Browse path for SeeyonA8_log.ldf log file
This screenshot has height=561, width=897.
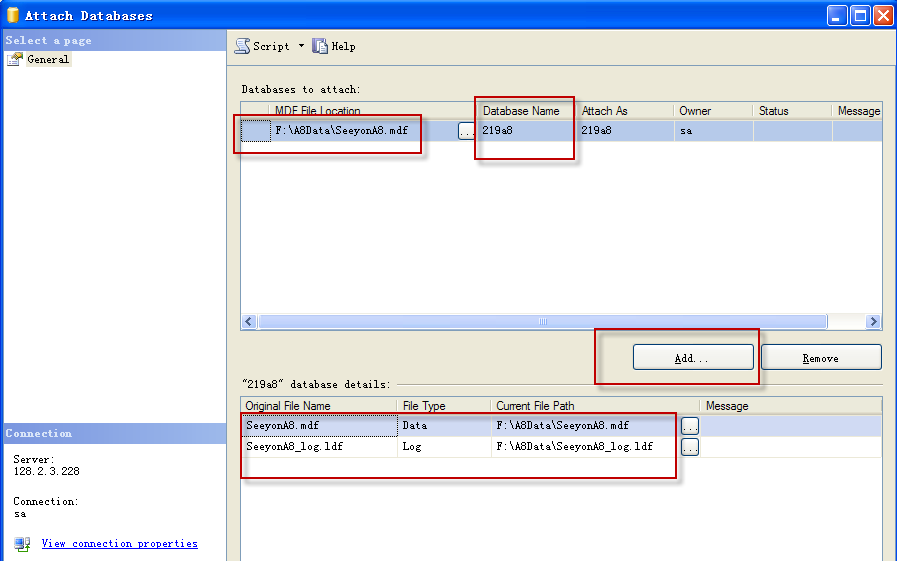point(689,447)
